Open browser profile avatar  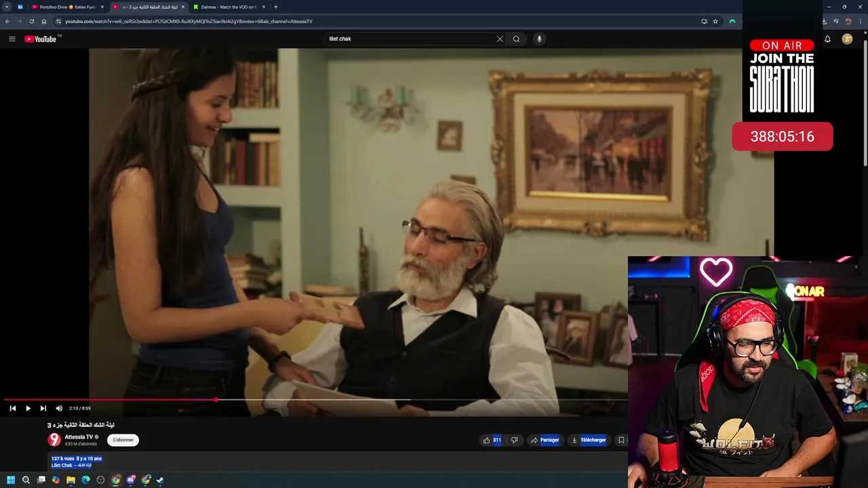click(x=848, y=21)
